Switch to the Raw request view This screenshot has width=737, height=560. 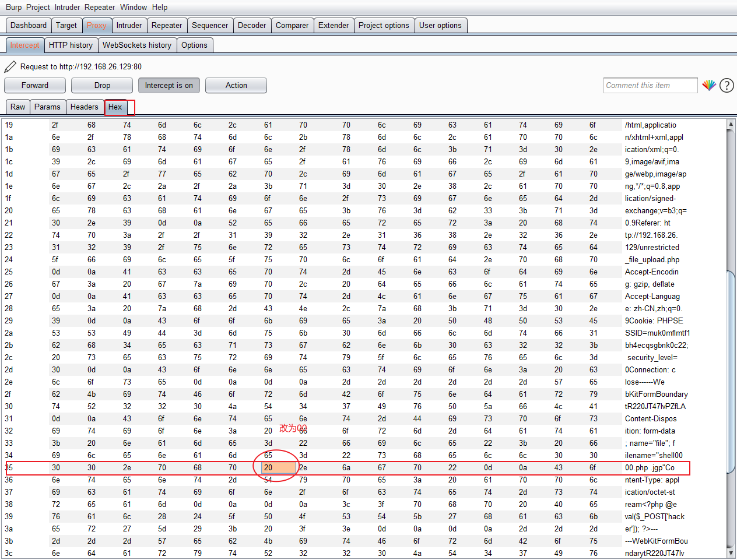18,107
